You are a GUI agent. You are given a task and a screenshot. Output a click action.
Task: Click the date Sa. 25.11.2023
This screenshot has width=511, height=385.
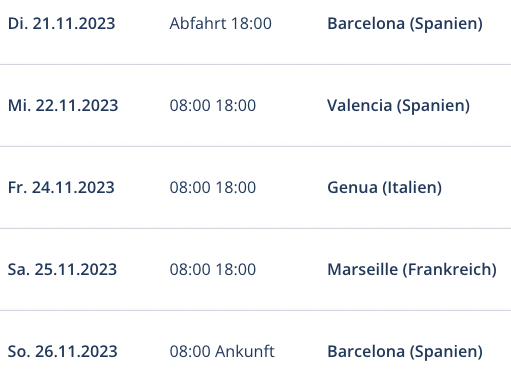[62, 270]
